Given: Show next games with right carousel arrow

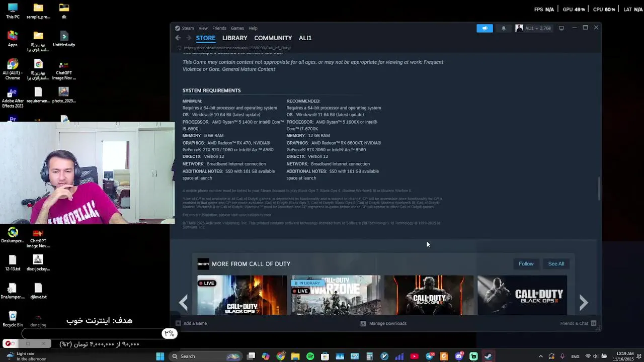Looking at the screenshot, I should 583,302.
